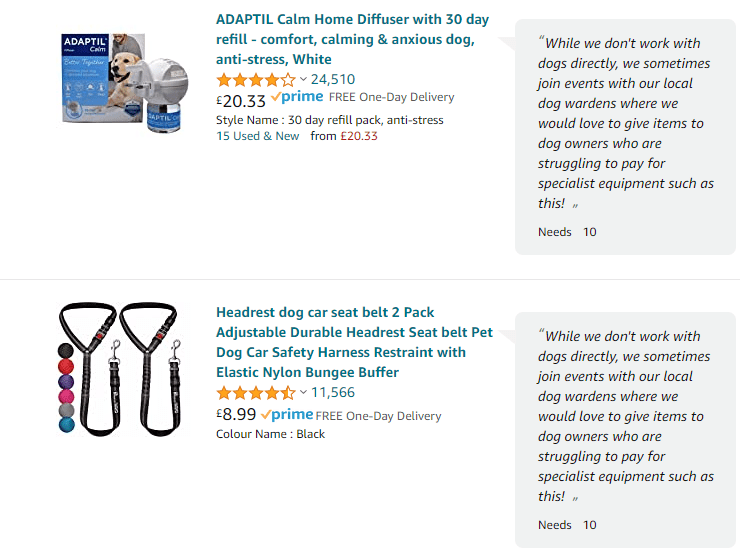
Task: Open the 15 Used & New offers link
Action: click(257, 136)
